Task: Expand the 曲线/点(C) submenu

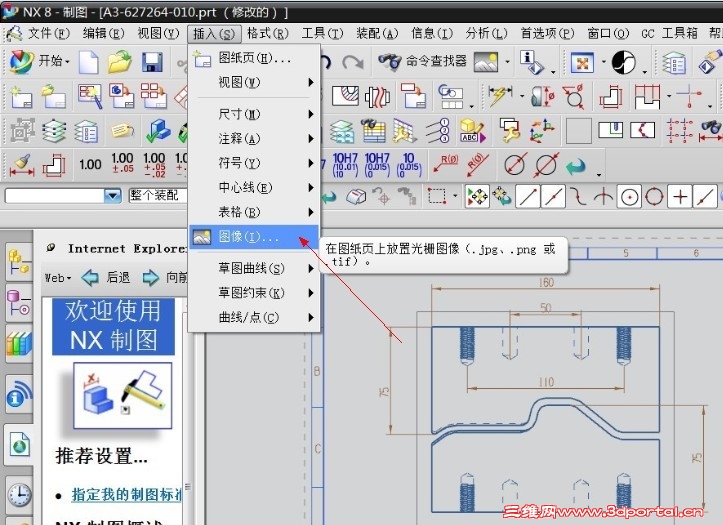Action: pyautogui.click(x=254, y=317)
